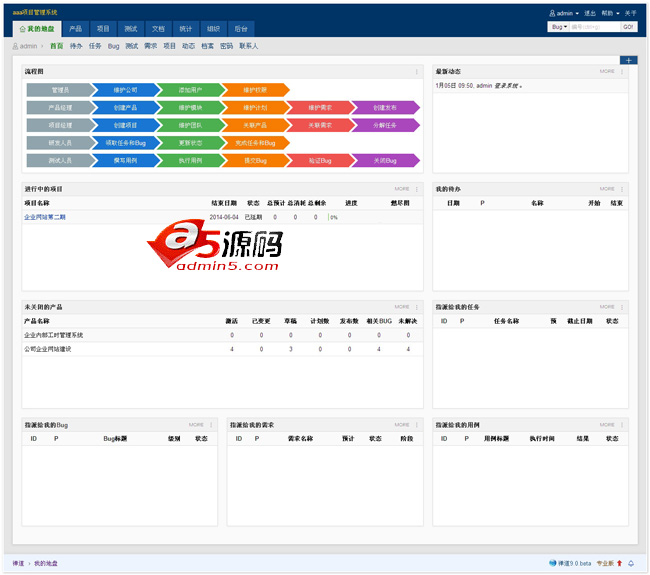Viewport: 650px width, 575px height.
Task: Switch to the 产品 main tab
Action: point(75,29)
